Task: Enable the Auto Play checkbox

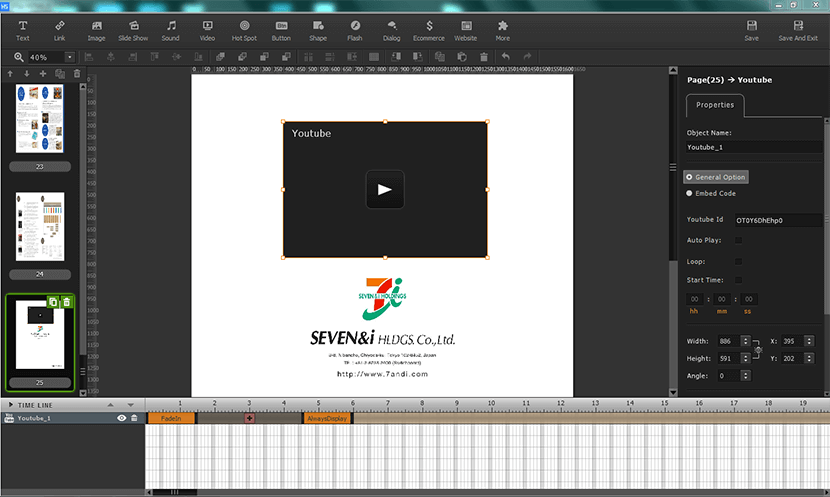Action: click(738, 240)
